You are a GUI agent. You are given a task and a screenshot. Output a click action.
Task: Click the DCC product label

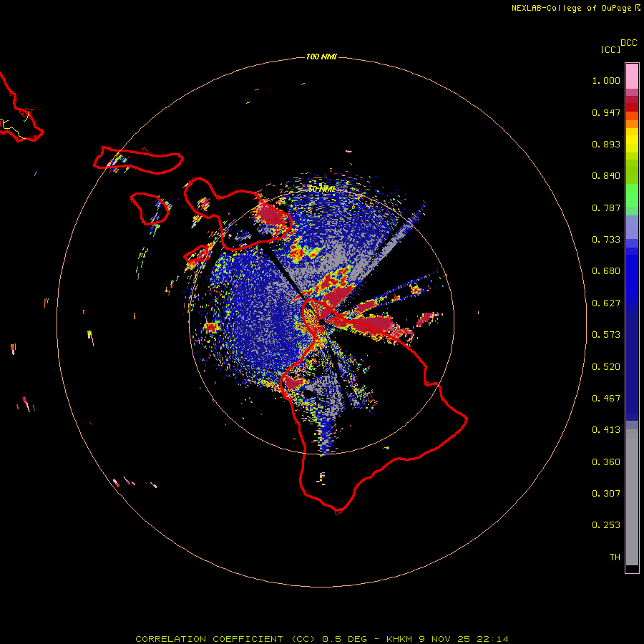click(x=628, y=43)
